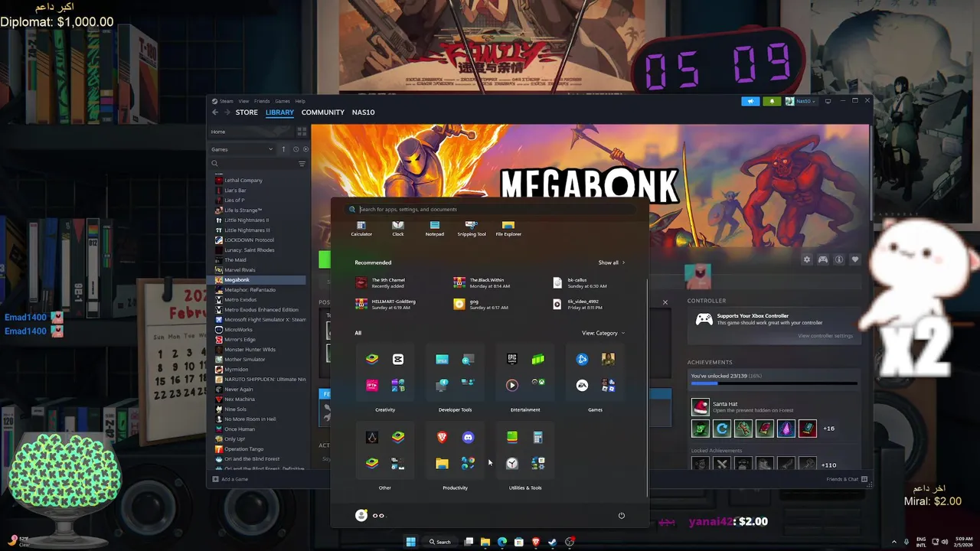Open the NAS10 profile tab in Steam
This screenshot has width=980, height=551.
[363, 112]
